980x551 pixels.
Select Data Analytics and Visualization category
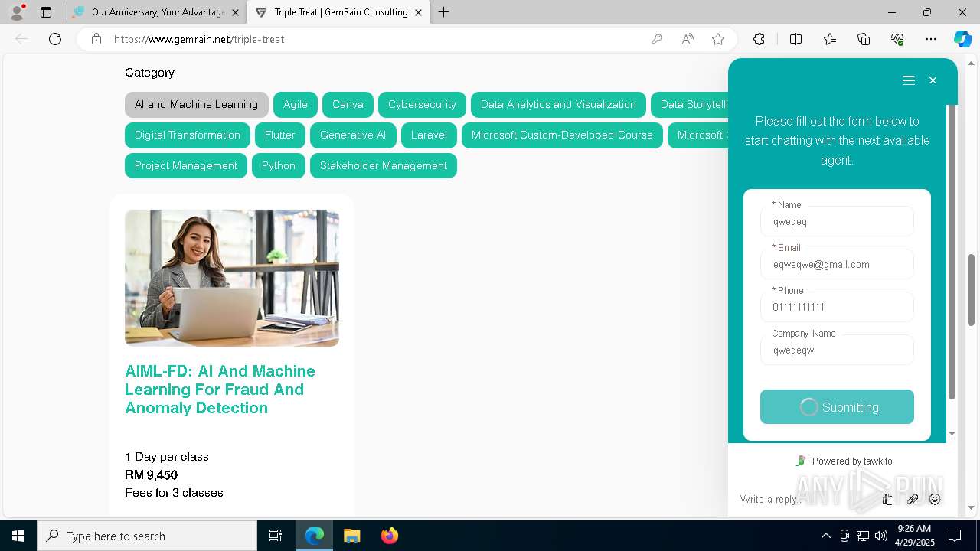click(558, 105)
